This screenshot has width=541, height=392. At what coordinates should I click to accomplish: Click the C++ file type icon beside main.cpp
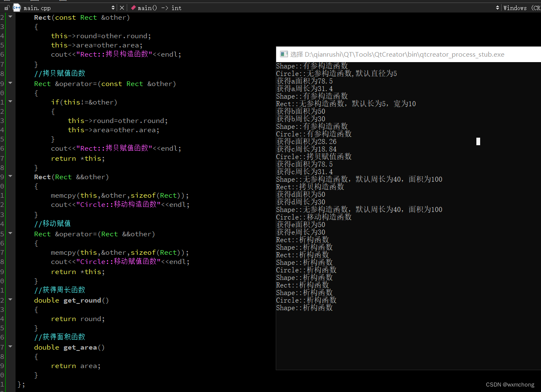click(16, 8)
